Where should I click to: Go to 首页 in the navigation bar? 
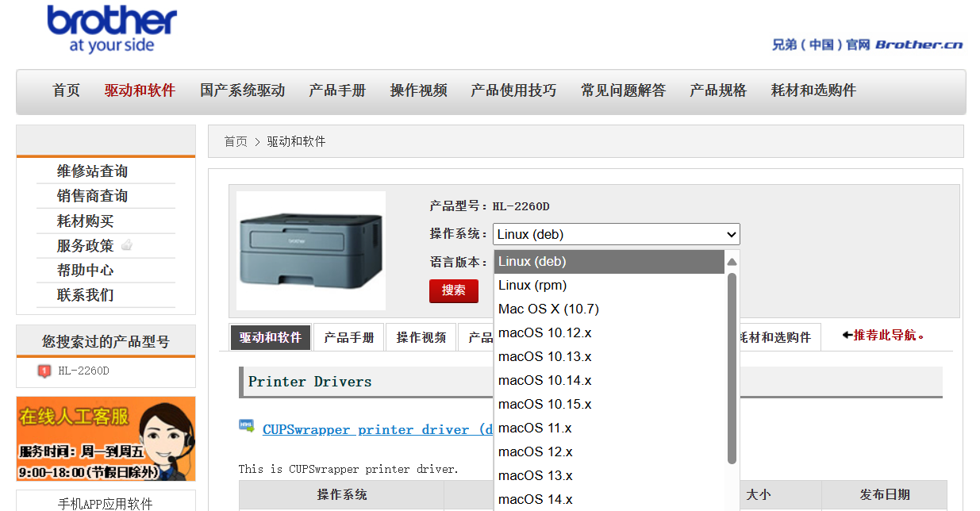[x=67, y=90]
